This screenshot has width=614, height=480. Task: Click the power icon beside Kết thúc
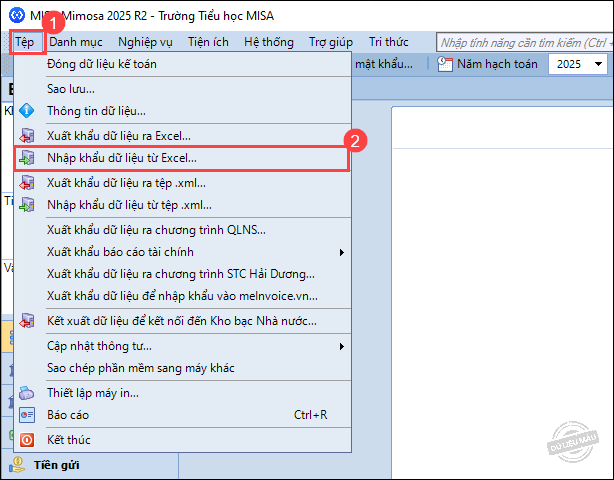[27, 440]
